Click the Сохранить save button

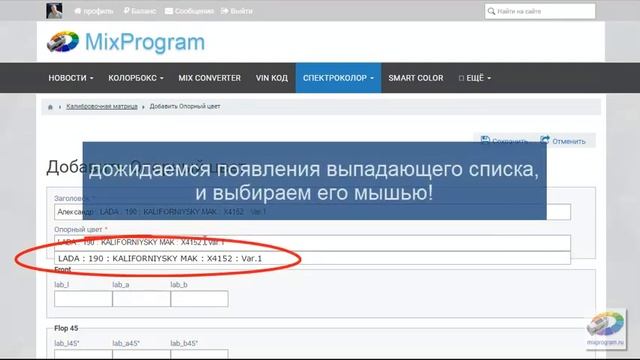(504, 141)
